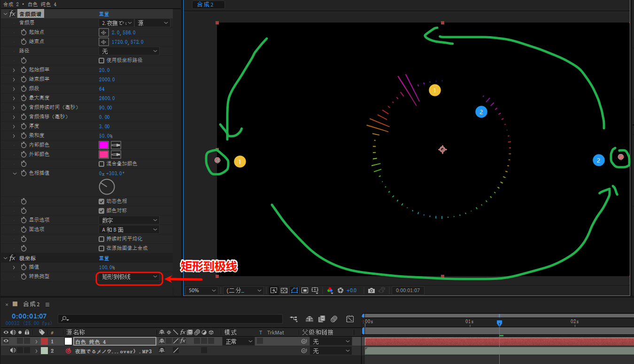Expand layer 1 properties in timeline
The height and width of the screenshot is (364, 634).
pos(36,341)
